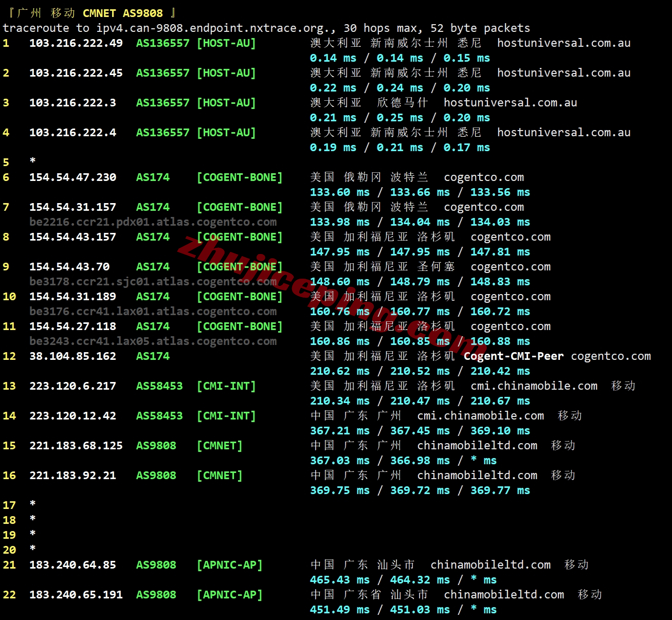Click [COGENT-BONE] label on hop 6
672x620 pixels.
pyautogui.click(x=240, y=177)
